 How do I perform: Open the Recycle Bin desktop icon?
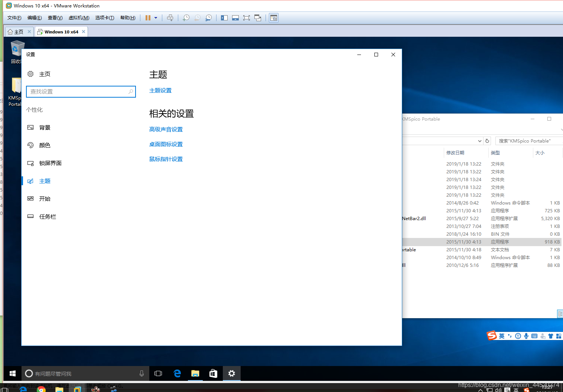coord(16,52)
